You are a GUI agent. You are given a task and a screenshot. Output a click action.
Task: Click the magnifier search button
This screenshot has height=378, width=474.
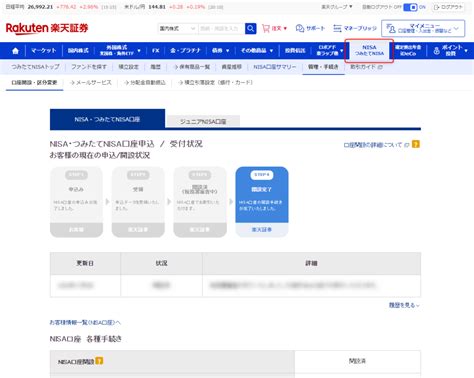pyautogui.click(x=251, y=29)
